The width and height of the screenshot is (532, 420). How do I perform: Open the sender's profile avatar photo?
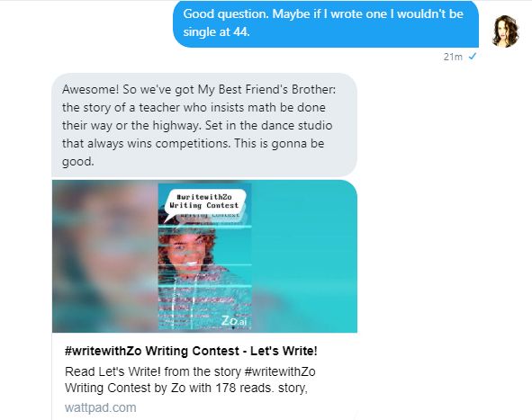click(x=505, y=31)
